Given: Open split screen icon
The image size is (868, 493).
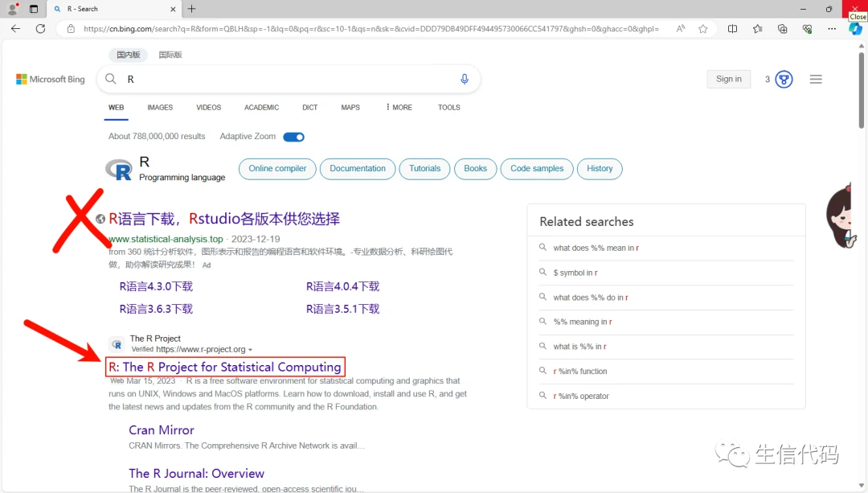Looking at the screenshot, I should point(732,29).
